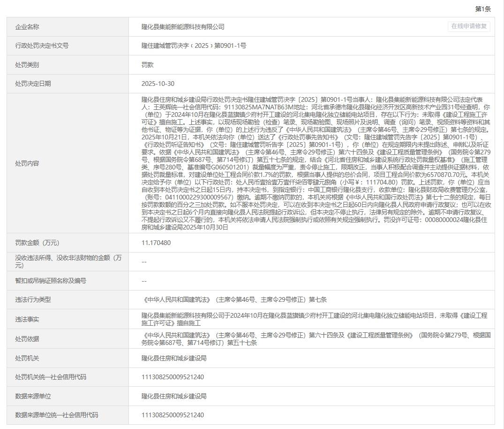Click the 罚款金额（万元） row label
Screen dimensions: 504x429
[37, 243]
